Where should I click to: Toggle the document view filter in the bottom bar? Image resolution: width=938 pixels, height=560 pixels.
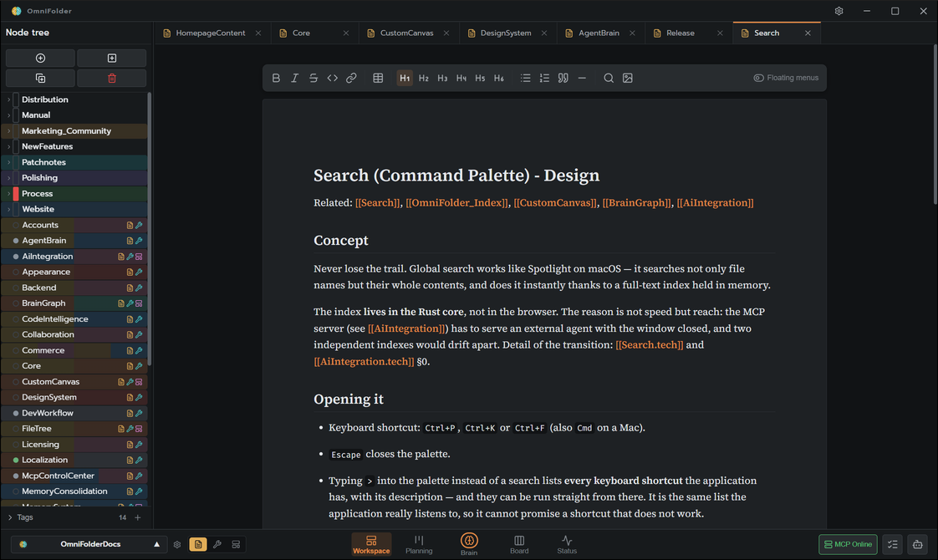click(x=198, y=544)
